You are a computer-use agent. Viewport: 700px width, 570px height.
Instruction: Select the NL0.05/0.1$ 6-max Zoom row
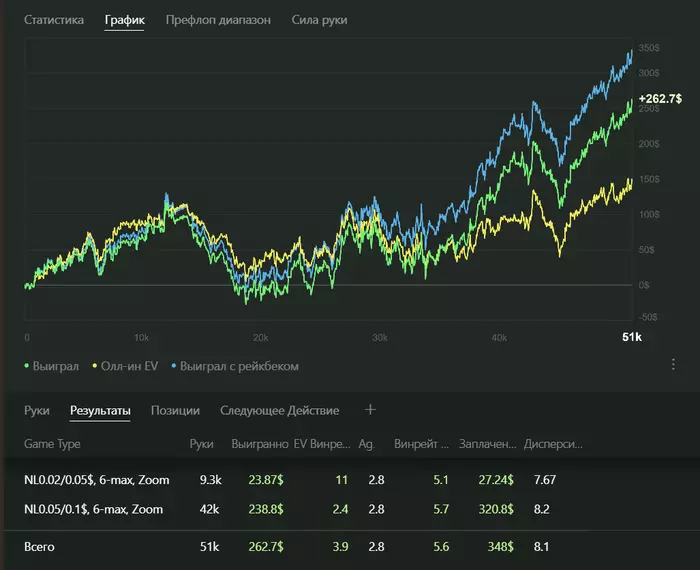[x=93, y=509]
